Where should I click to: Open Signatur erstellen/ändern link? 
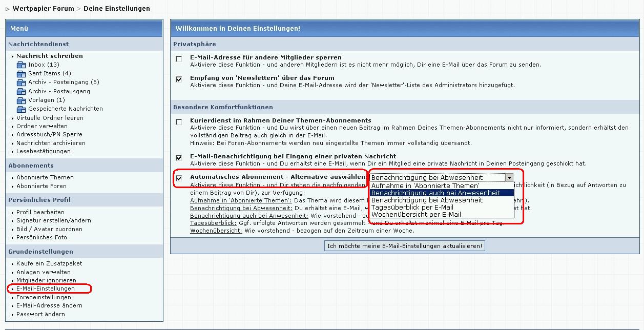pyautogui.click(x=54, y=220)
